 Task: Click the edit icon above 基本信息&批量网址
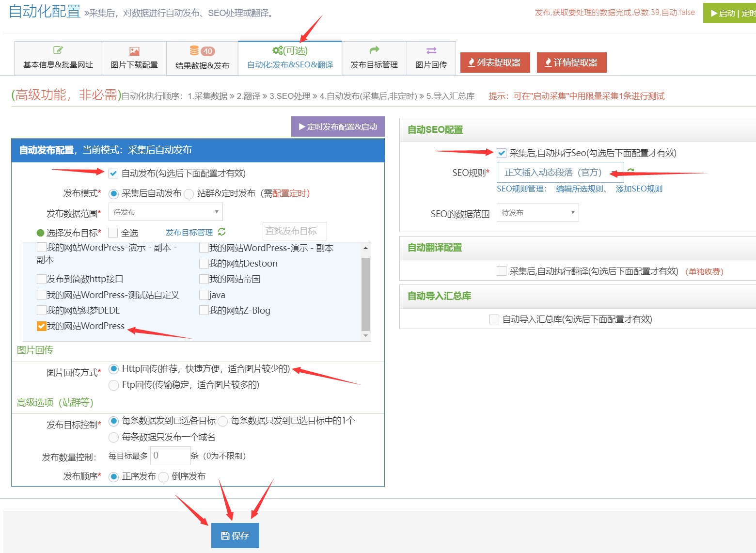pyautogui.click(x=58, y=50)
